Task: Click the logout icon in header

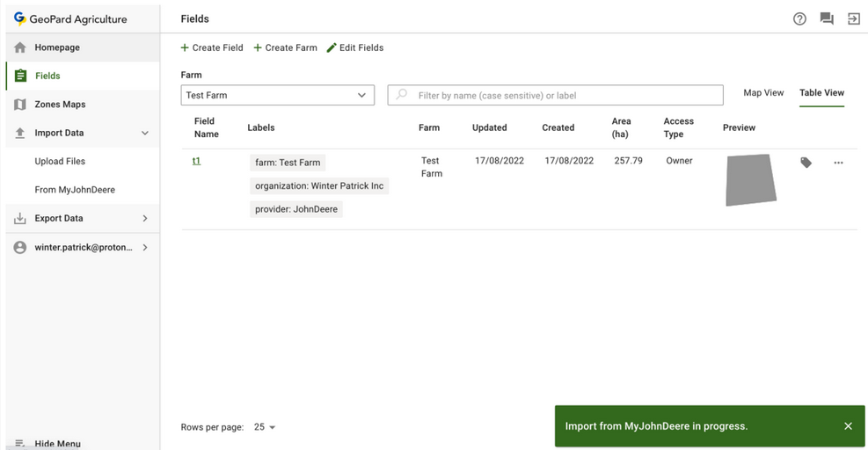Action: (x=853, y=18)
